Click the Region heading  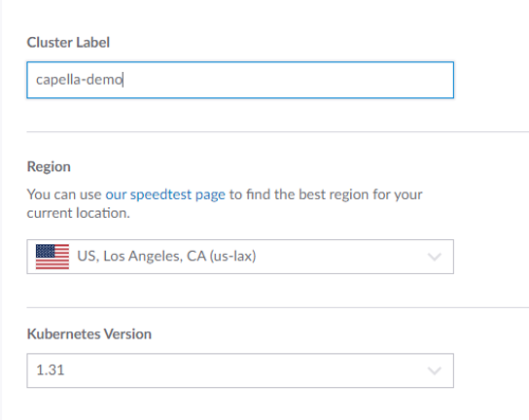click(x=49, y=166)
